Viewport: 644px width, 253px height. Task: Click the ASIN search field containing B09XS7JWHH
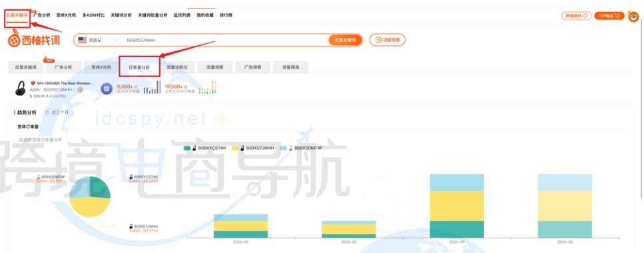coord(226,40)
